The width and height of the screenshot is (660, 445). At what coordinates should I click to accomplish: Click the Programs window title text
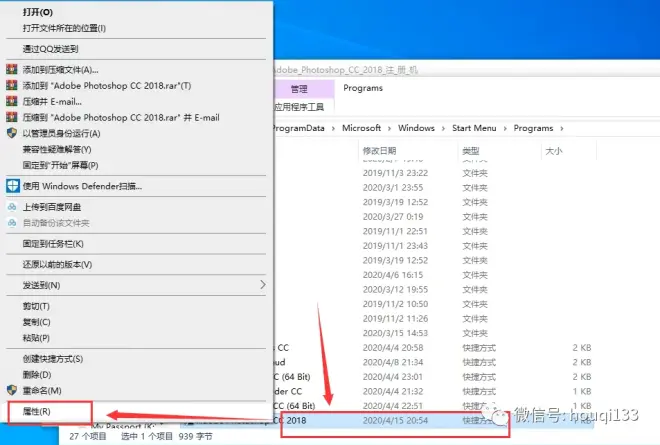pos(363,88)
